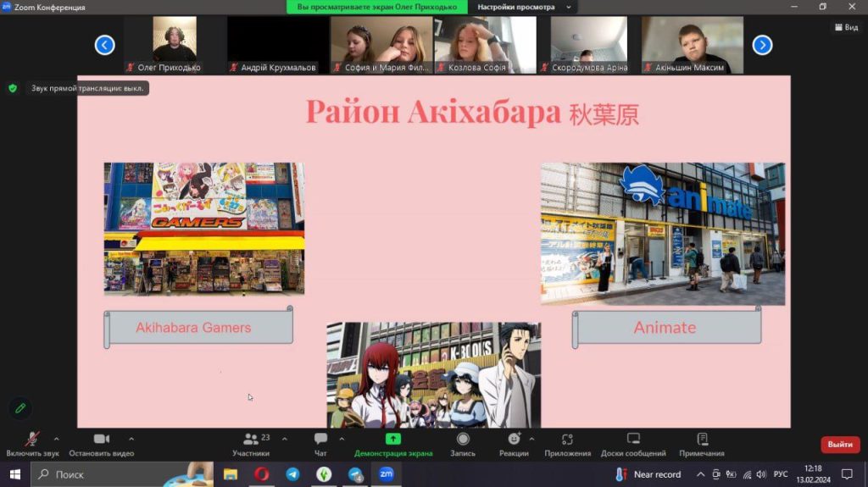
Task: Open Opera browser from taskbar
Action: (262, 474)
